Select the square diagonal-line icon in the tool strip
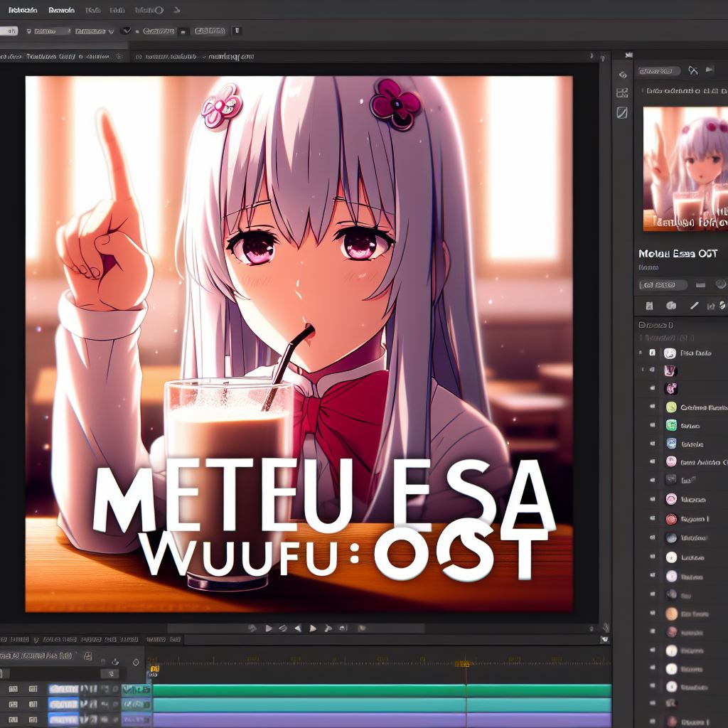This screenshot has width=728, height=728. click(622, 112)
